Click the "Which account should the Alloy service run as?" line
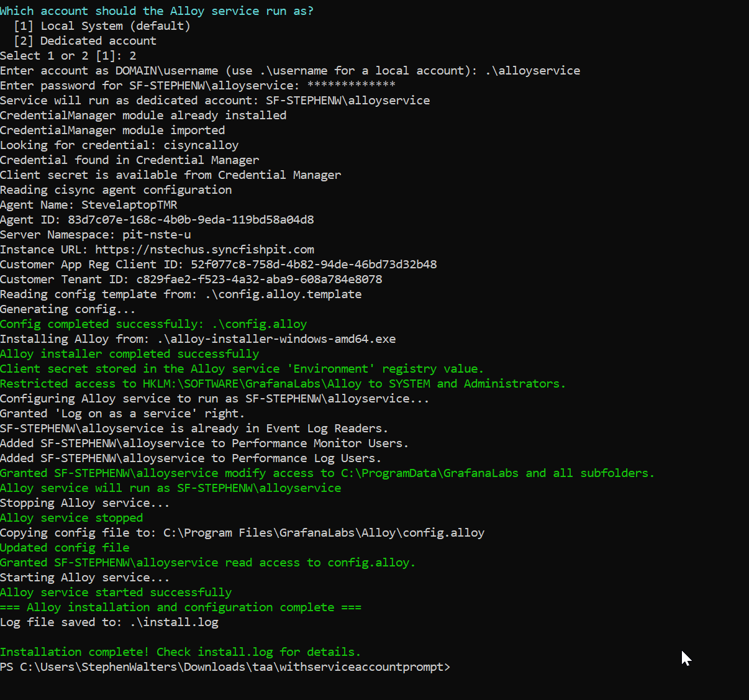 point(157,11)
